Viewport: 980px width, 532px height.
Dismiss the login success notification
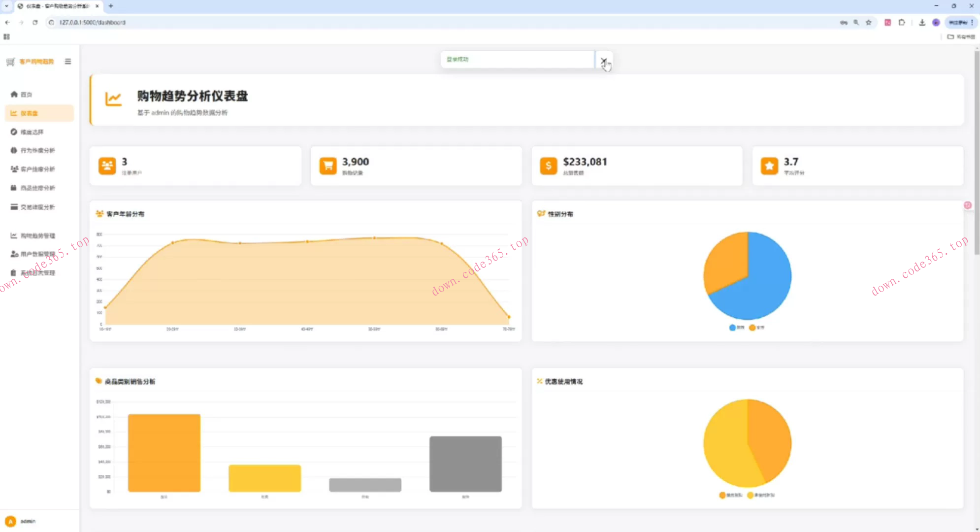click(603, 61)
